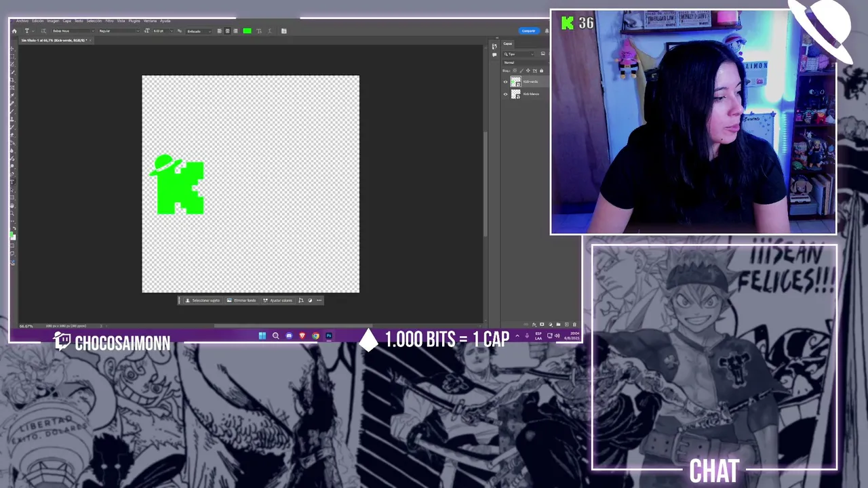The width and height of the screenshot is (868, 488).
Task: Open the collapsed Comments panel icon
Action: (x=494, y=55)
